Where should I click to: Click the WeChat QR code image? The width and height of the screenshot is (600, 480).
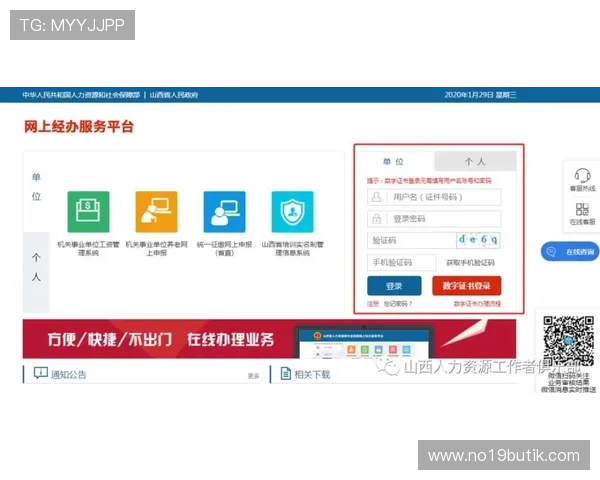(569, 341)
